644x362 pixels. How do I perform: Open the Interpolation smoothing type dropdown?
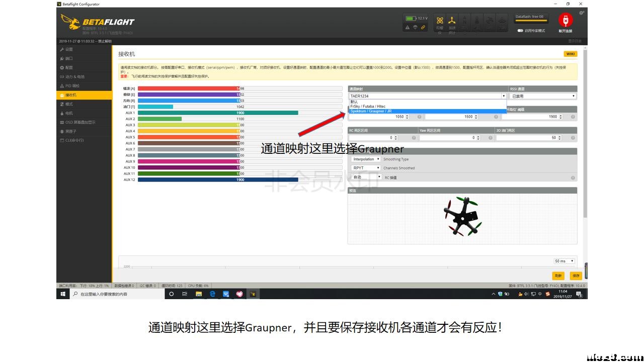click(366, 159)
